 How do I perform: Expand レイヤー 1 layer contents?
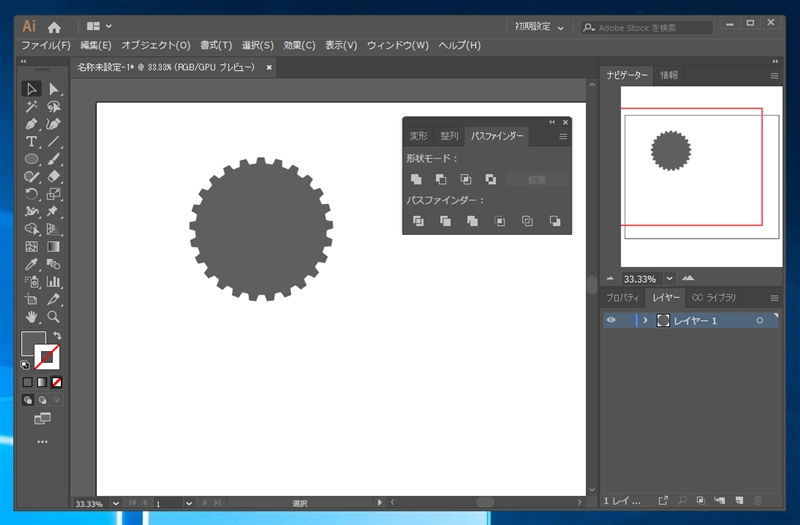point(645,320)
